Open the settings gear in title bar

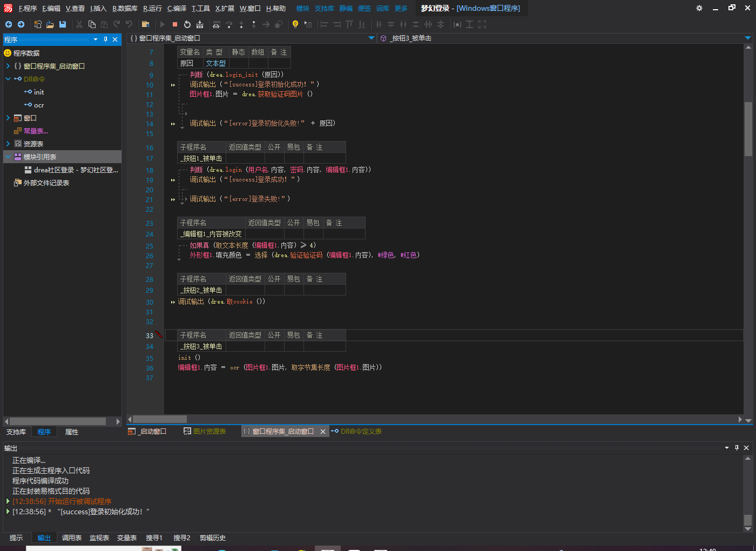(x=699, y=8)
